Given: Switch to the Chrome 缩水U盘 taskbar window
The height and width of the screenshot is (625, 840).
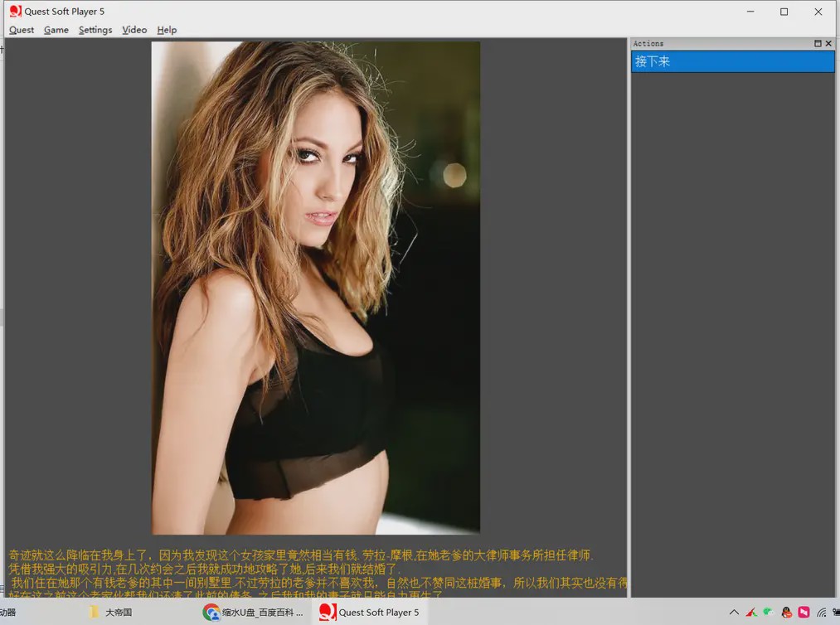Looking at the screenshot, I should click(x=254, y=613).
